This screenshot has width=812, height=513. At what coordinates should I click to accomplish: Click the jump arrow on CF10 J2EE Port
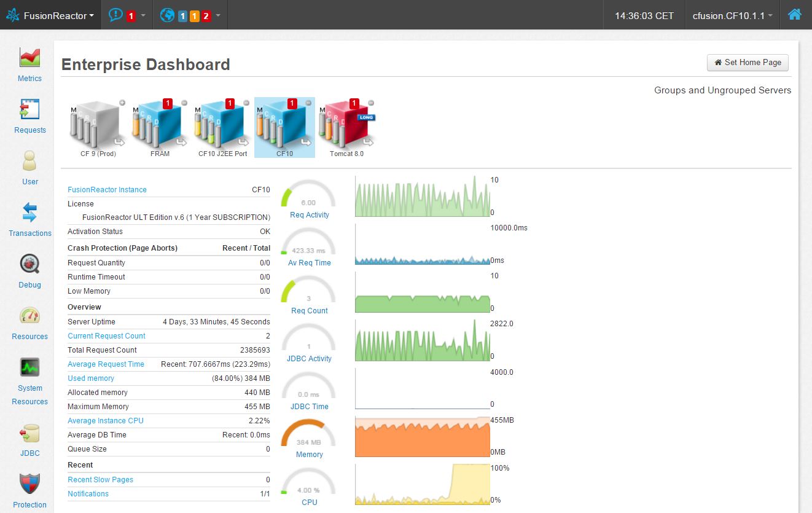click(244, 143)
